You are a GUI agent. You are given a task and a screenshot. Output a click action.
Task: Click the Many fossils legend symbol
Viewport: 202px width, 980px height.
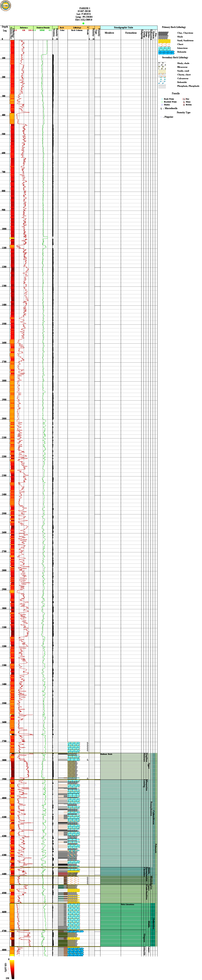(x=184, y=102)
